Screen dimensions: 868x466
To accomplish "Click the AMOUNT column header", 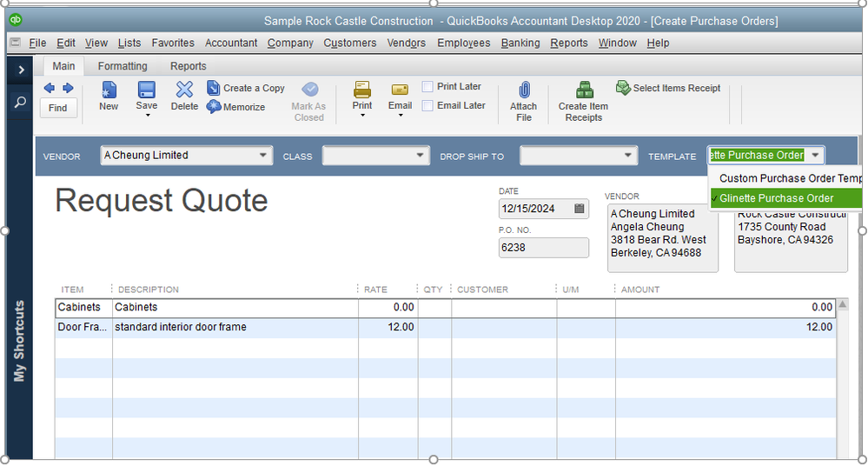I will [x=640, y=290].
